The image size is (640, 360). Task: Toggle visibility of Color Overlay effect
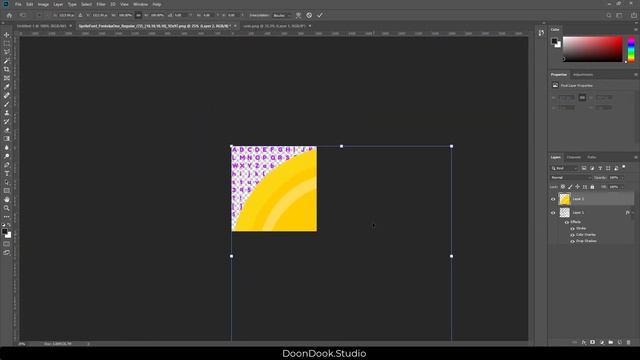[x=572, y=235]
